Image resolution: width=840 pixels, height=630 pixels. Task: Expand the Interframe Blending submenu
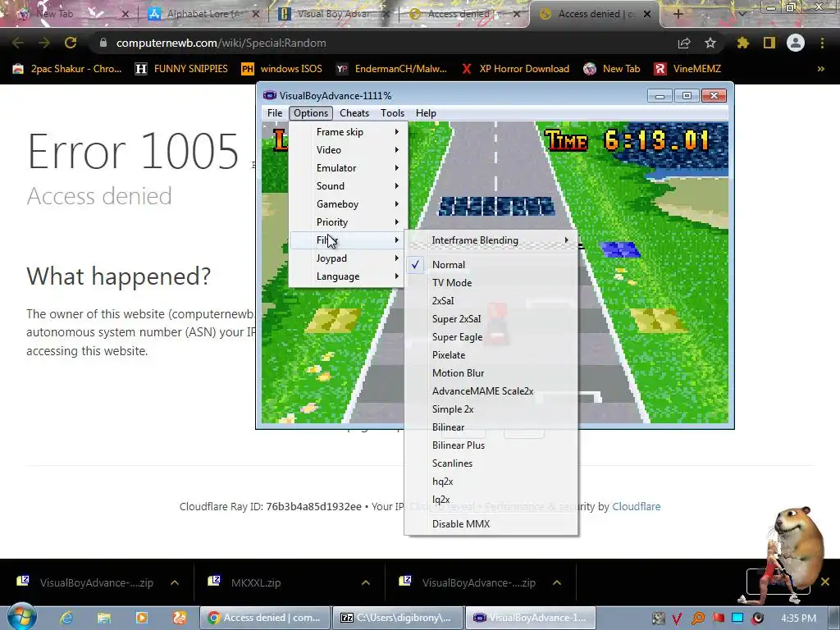pos(491,240)
